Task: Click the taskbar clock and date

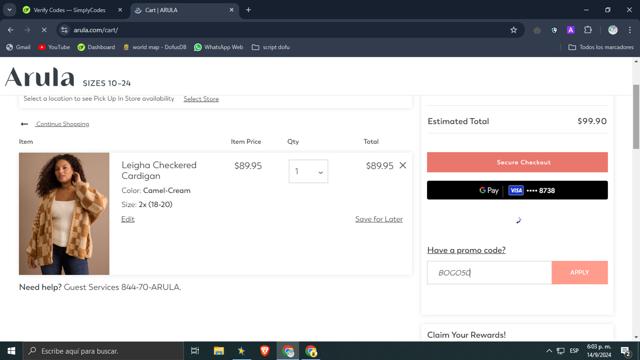Action: (x=599, y=351)
